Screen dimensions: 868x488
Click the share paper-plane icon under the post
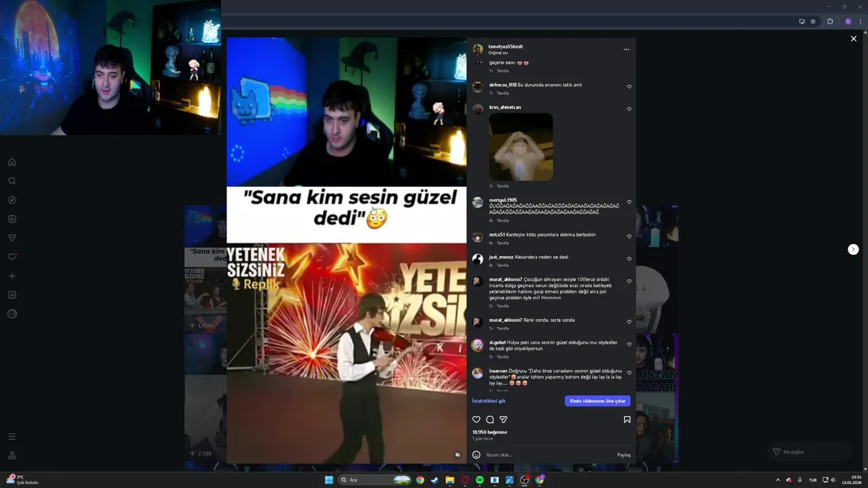pyautogui.click(x=503, y=420)
